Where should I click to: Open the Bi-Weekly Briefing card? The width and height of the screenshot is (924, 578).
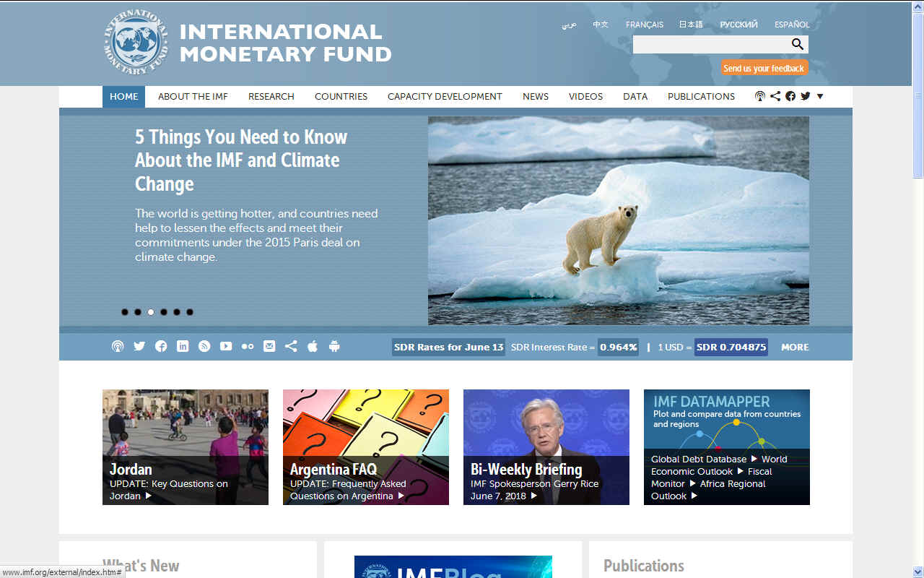pos(546,447)
